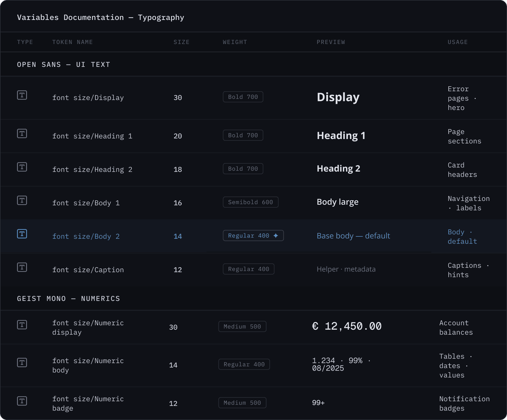Click the Regular 400 badge in Caption row
This screenshot has height=420, width=507.
pos(249,269)
